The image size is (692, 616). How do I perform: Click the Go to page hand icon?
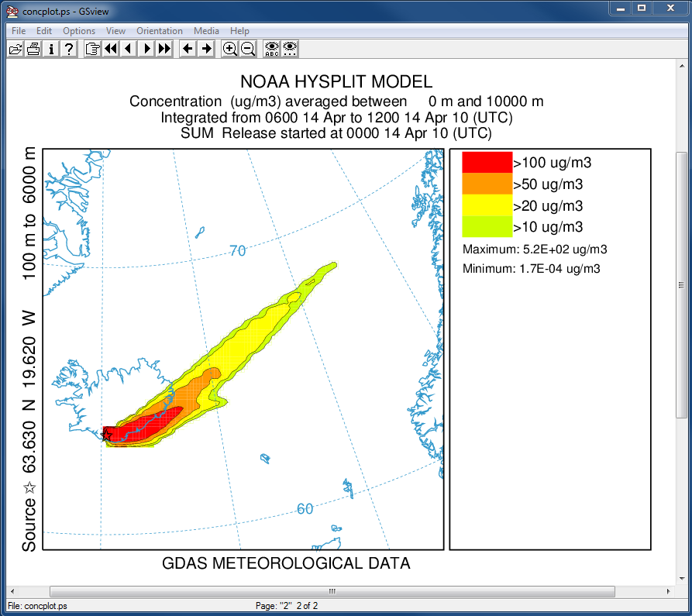[93, 49]
